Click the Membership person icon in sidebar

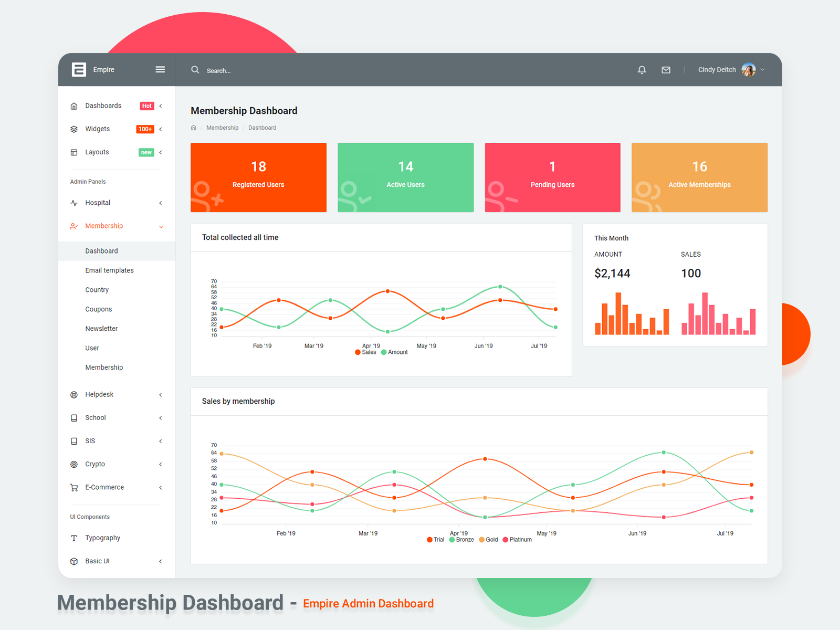[74, 226]
